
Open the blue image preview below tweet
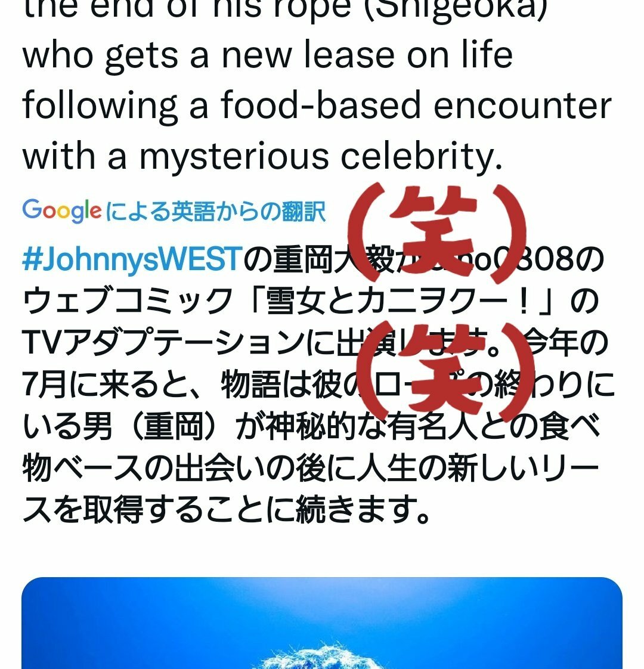pos(322,623)
